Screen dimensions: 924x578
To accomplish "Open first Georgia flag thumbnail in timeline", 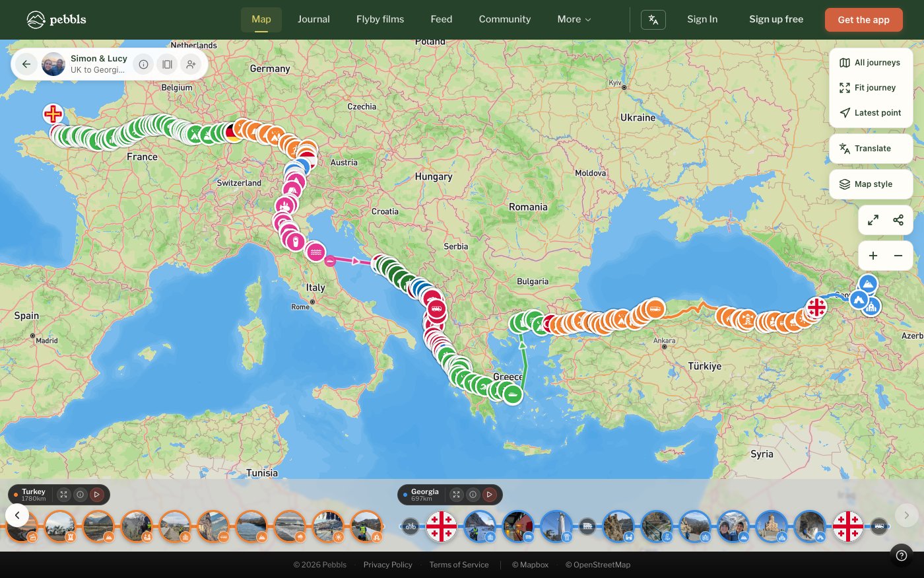I will [442, 526].
